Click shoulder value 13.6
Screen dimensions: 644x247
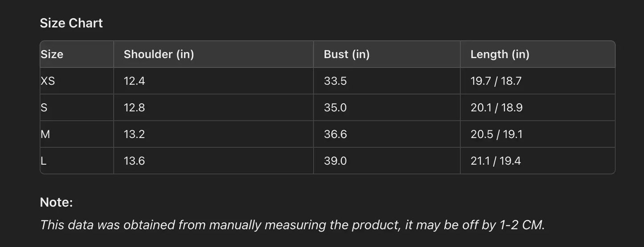[x=134, y=161]
